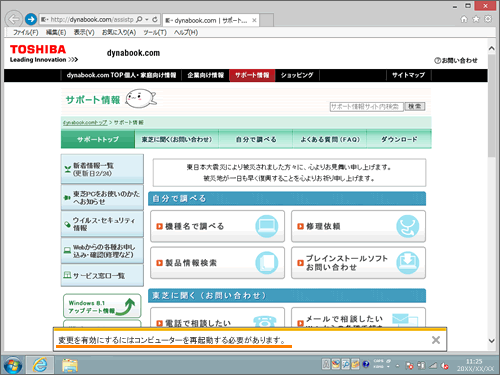Click the stethoscope icon for 修理依頼
Image resolution: width=500 pixels, height=375 pixels.
click(407, 226)
